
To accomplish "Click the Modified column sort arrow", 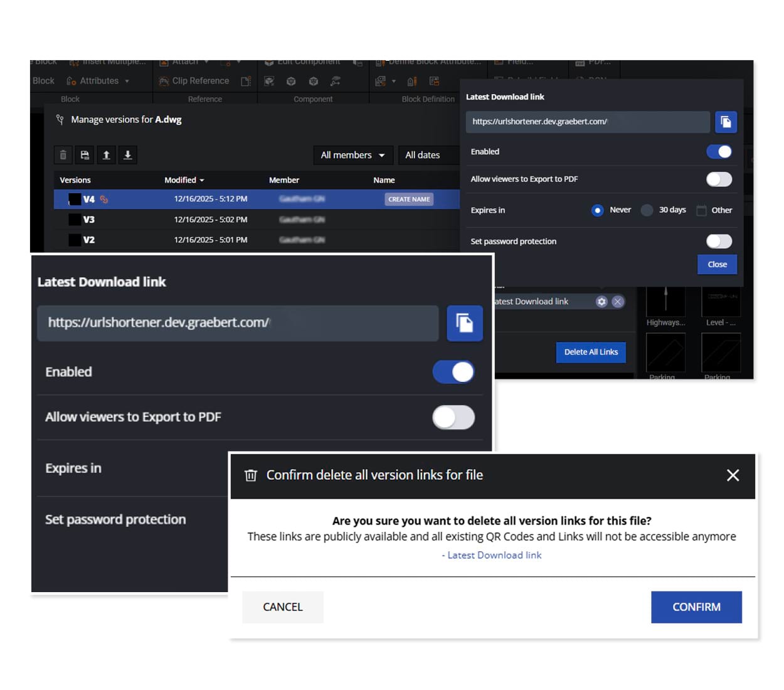I will (x=202, y=181).
